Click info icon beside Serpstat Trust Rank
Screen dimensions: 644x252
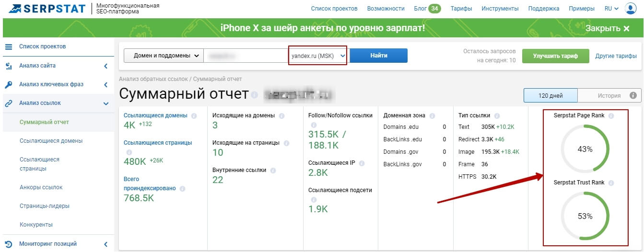pyautogui.click(x=612, y=183)
